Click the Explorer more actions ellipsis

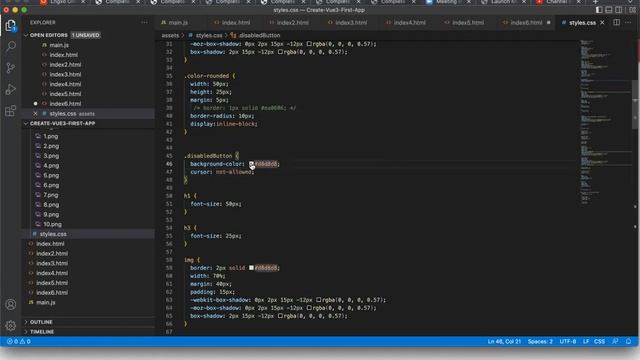(144, 22)
